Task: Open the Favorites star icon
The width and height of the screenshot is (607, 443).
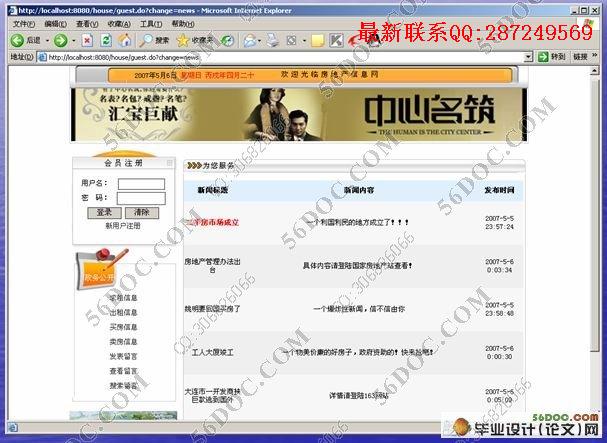Action: (183, 40)
